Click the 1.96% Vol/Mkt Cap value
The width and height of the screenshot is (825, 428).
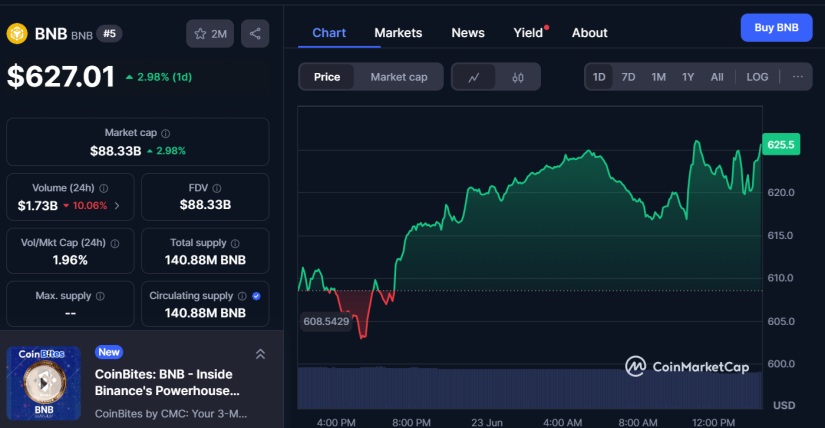click(x=70, y=260)
